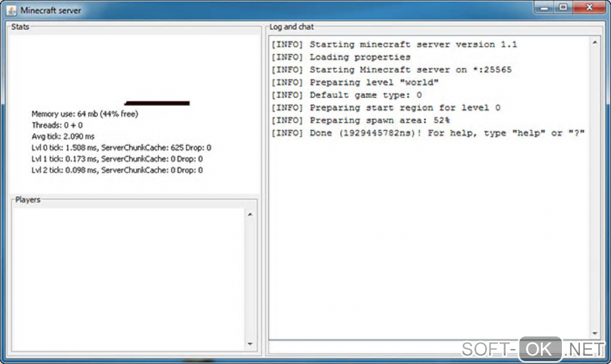Click log line "Starting minecraft server version 1.1"
Image resolution: width=611 pixels, height=364 pixels.
click(394, 44)
